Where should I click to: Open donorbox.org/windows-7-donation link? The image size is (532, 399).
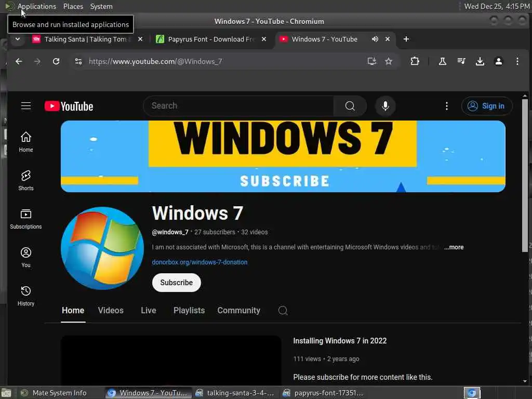click(x=199, y=262)
